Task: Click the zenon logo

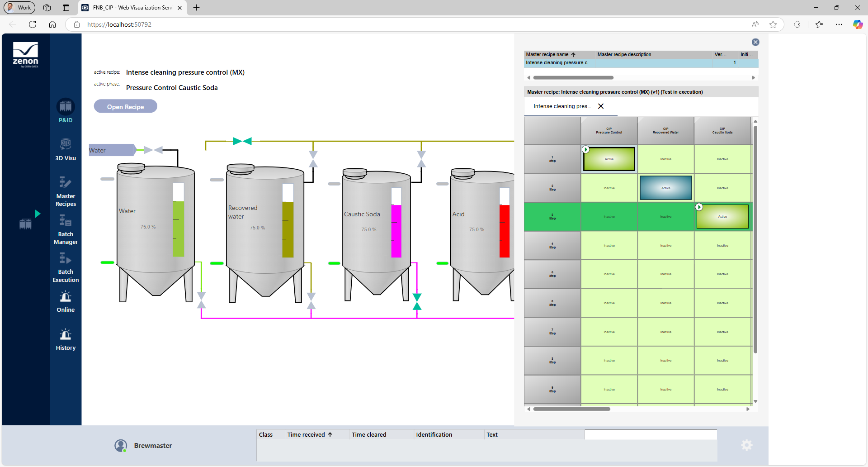Action: coord(26,54)
